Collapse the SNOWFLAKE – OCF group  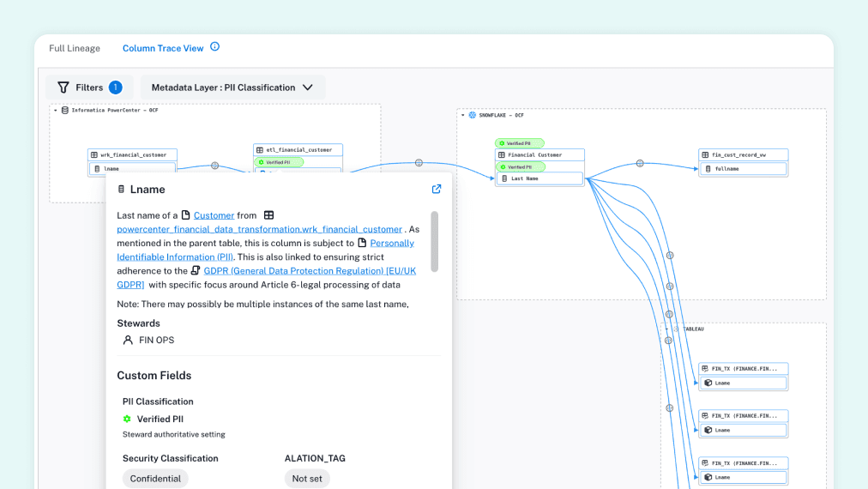click(462, 115)
